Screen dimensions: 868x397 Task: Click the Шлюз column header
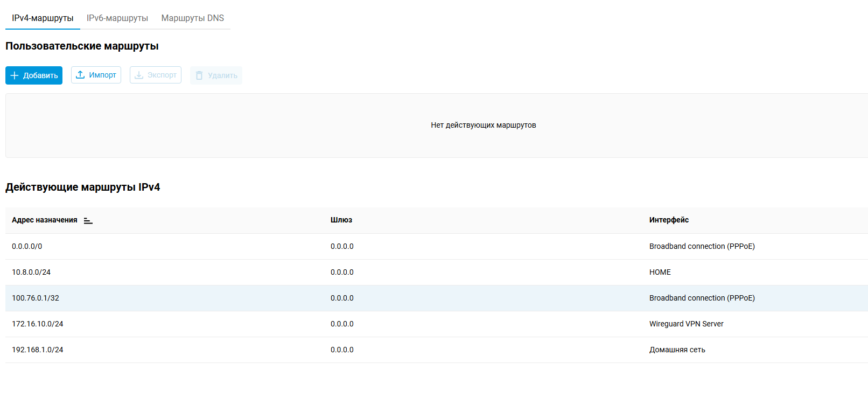(x=341, y=220)
